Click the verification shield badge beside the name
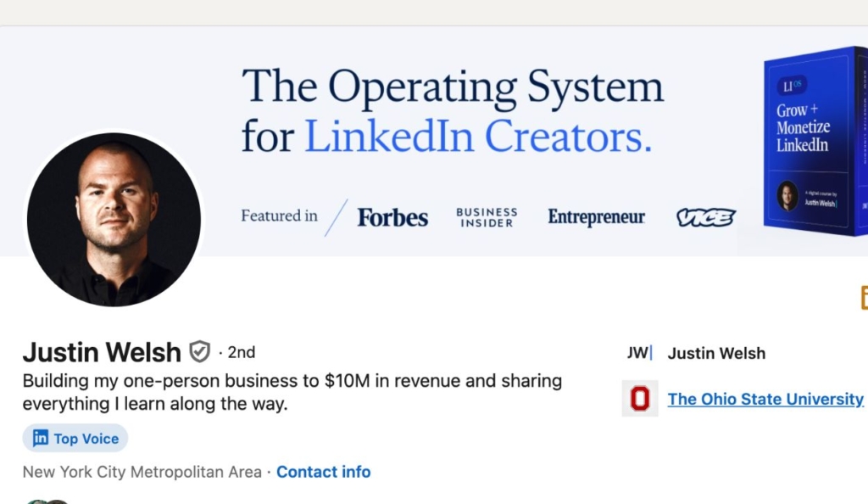Image resolution: width=868 pixels, height=504 pixels. [x=199, y=351]
